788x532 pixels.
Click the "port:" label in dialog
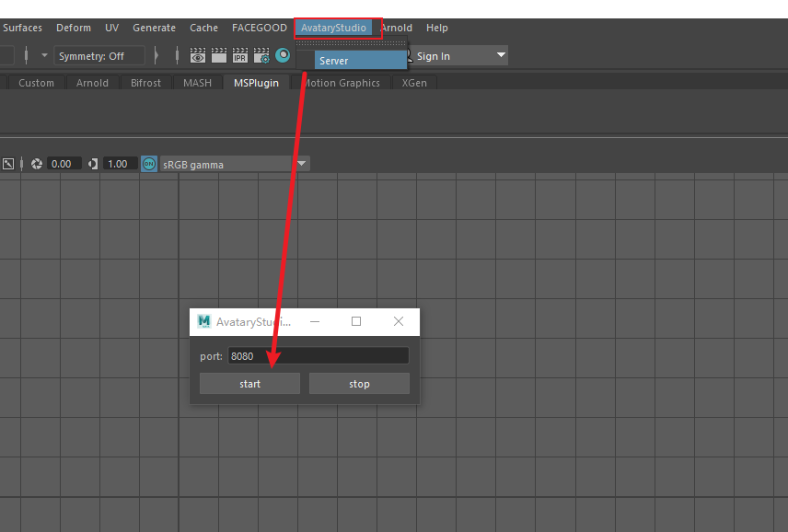[x=211, y=356]
